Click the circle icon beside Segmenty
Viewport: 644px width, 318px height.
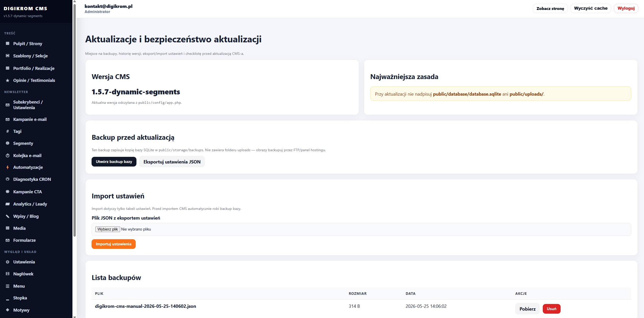[8, 143]
